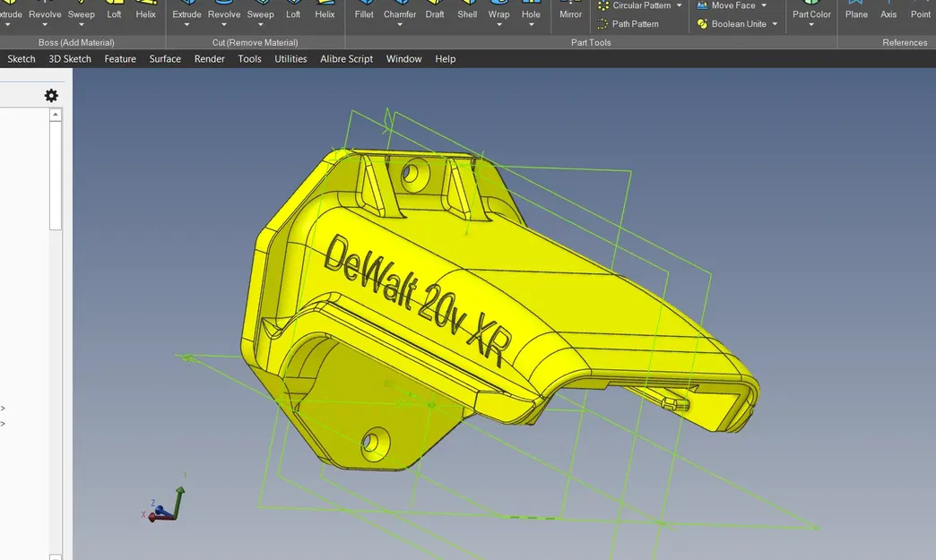The width and height of the screenshot is (936, 560).
Task: Click the explorer panel scrollbar up arrow
Action: pos(56,116)
